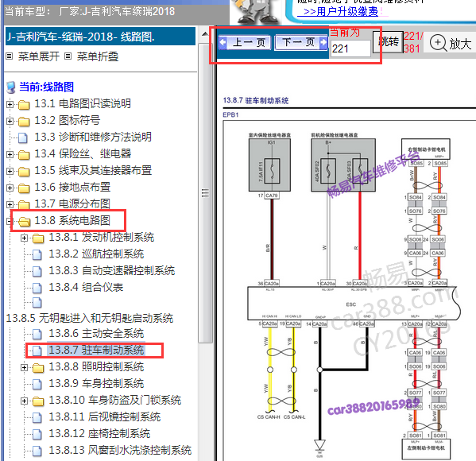Viewport: 476px width, 461px height.
Task: Click the computer icon next to 当前:线路图
Action: click(11, 87)
